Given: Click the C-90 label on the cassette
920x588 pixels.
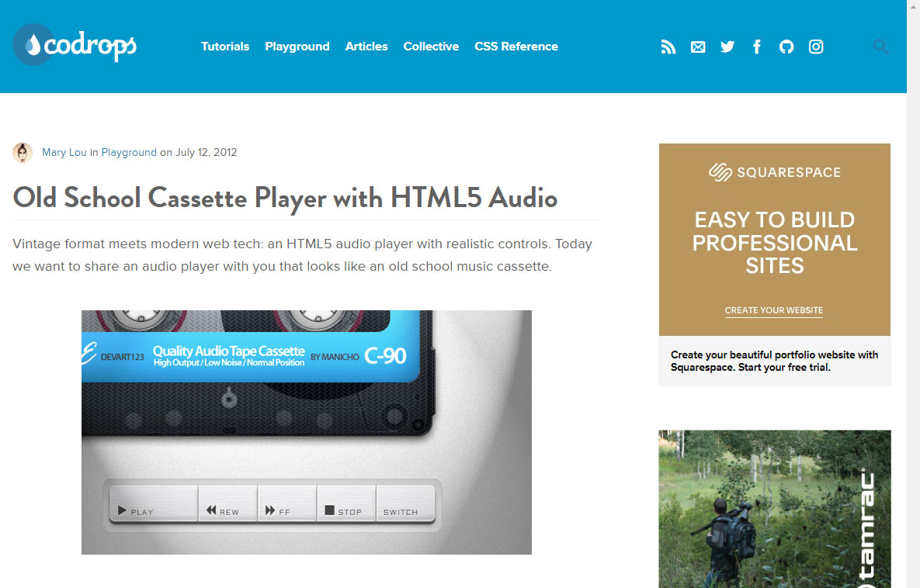Looking at the screenshot, I should point(386,356).
